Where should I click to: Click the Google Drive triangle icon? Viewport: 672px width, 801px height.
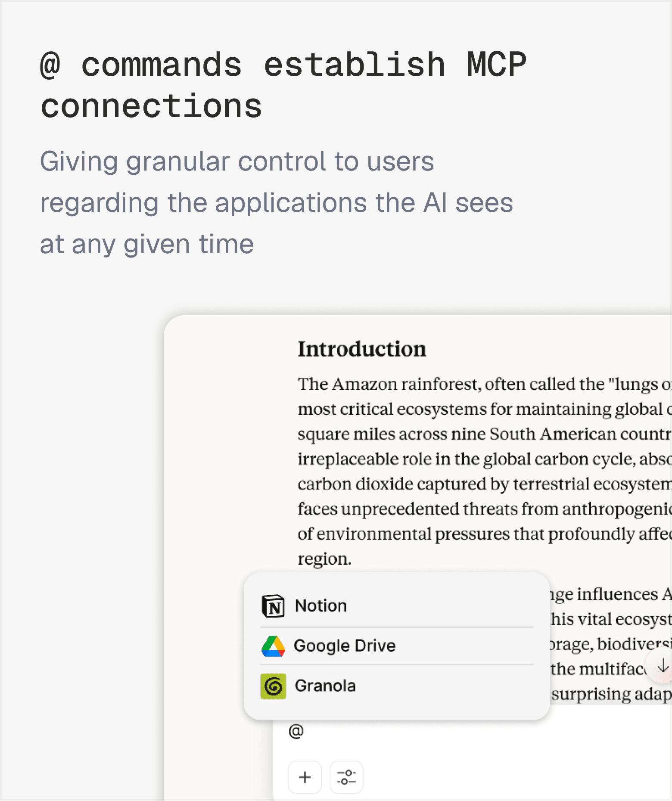pyautogui.click(x=274, y=645)
